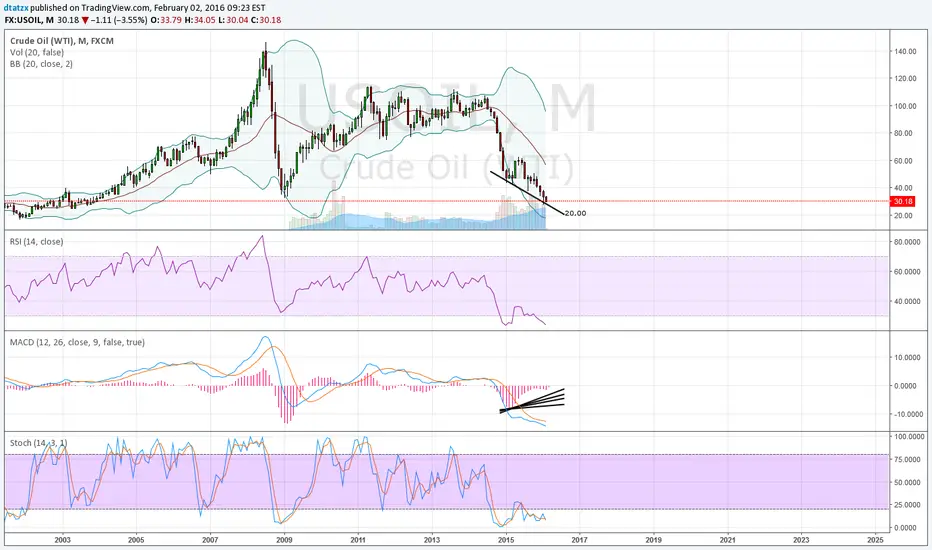
Task: Click the 2009 label on the time axis
Action: 284,540
